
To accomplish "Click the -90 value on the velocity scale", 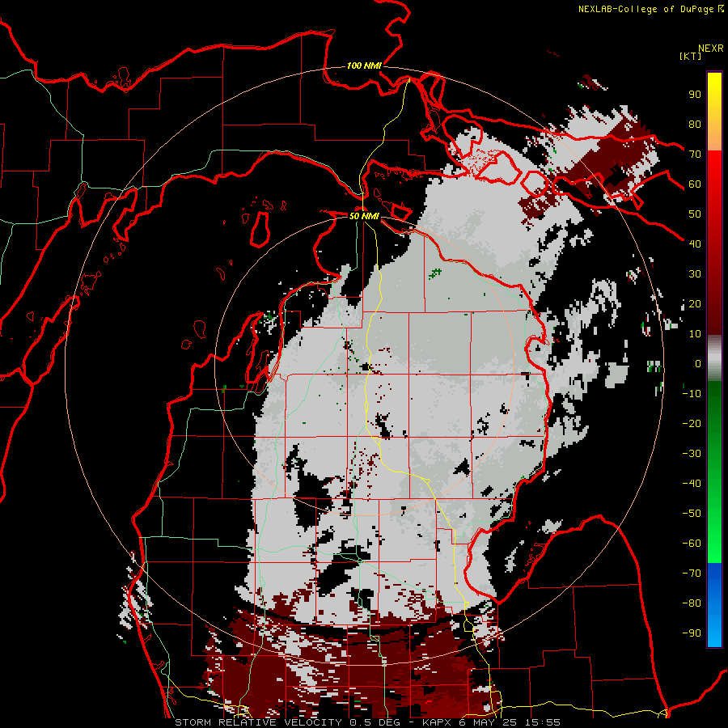I will click(692, 633).
